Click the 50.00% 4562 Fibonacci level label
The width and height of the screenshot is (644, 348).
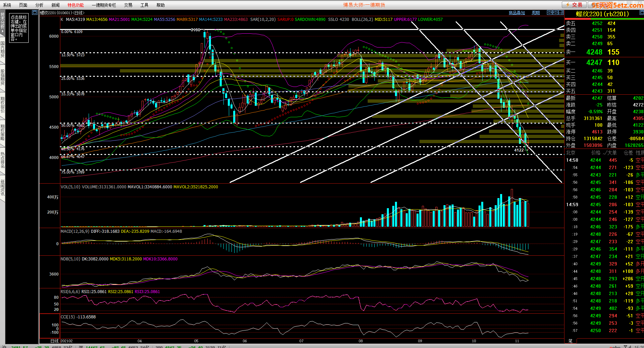[73, 125]
